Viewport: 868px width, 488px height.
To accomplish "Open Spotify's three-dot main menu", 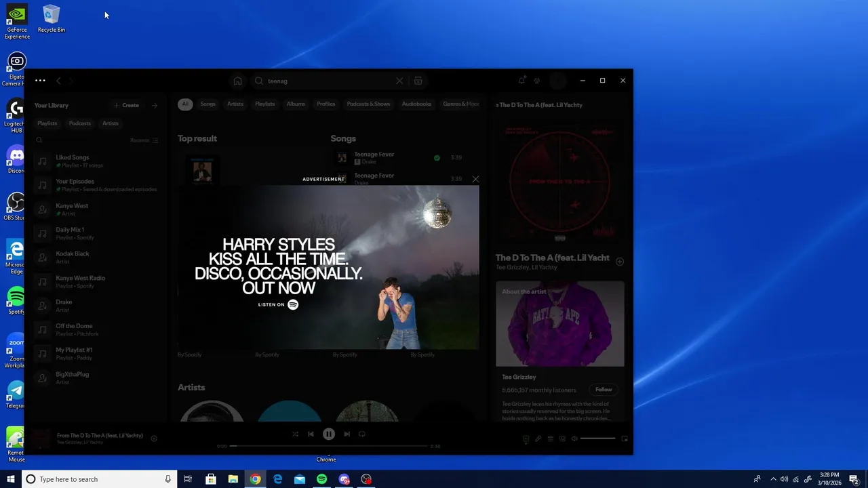I will point(40,81).
